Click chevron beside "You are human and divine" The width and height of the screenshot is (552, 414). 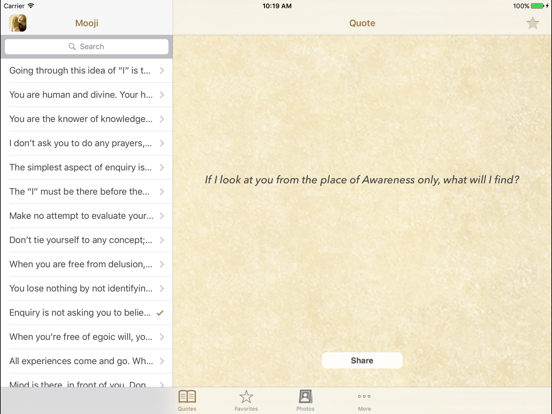pyautogui.click(x=162, y=95)
